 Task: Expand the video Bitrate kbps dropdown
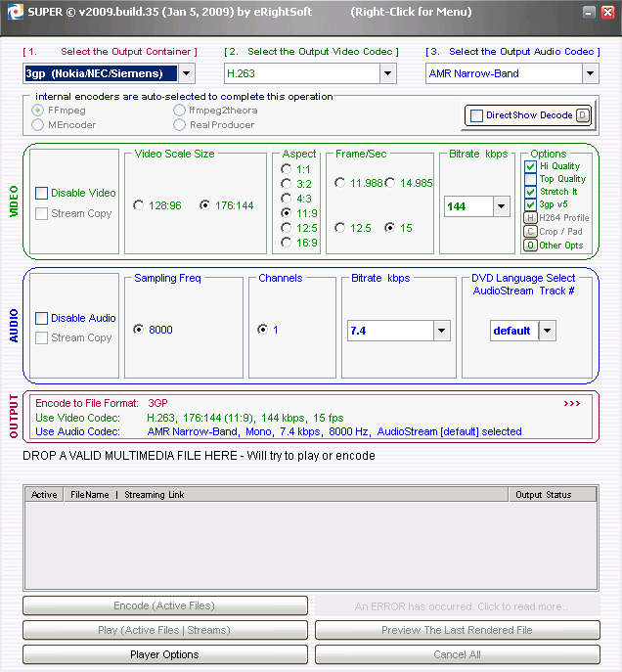pos(501,206)
